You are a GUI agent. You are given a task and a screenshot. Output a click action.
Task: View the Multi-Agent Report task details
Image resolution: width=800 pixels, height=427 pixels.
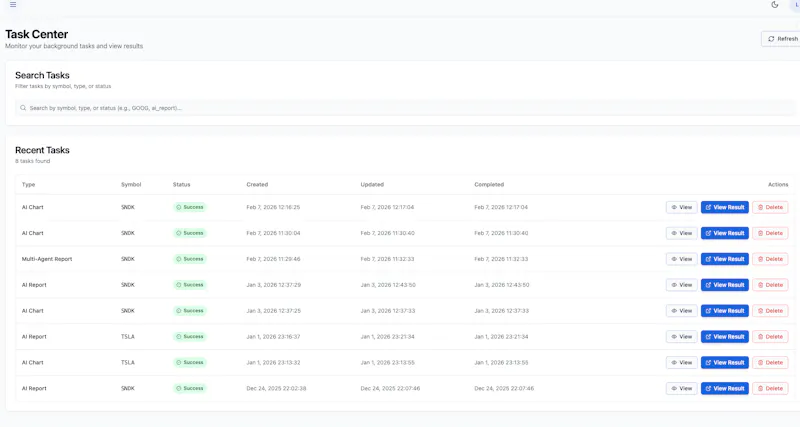(x=681, y=259)
